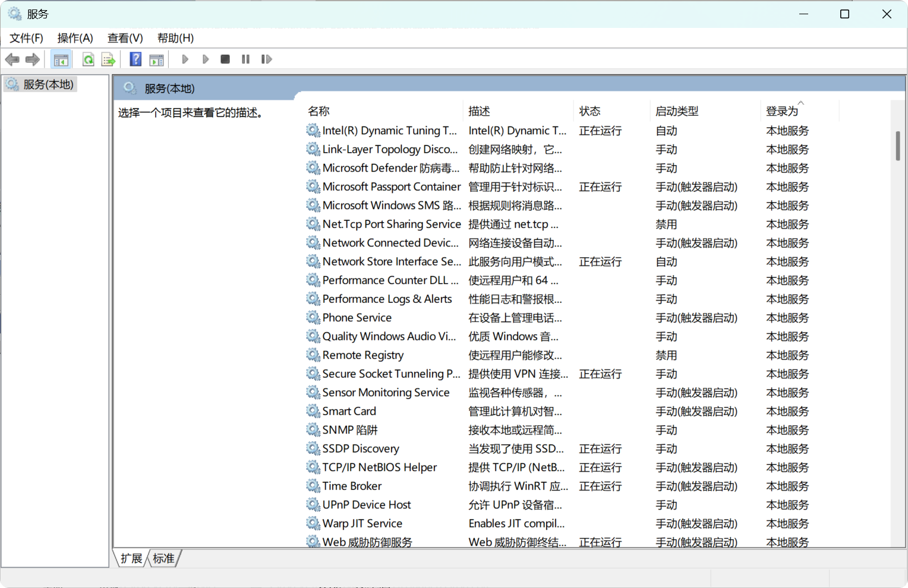Click the Restart Service toolbar icon
Image resolution: width=908 pixels, height=588 pixels.
[266, 59]
